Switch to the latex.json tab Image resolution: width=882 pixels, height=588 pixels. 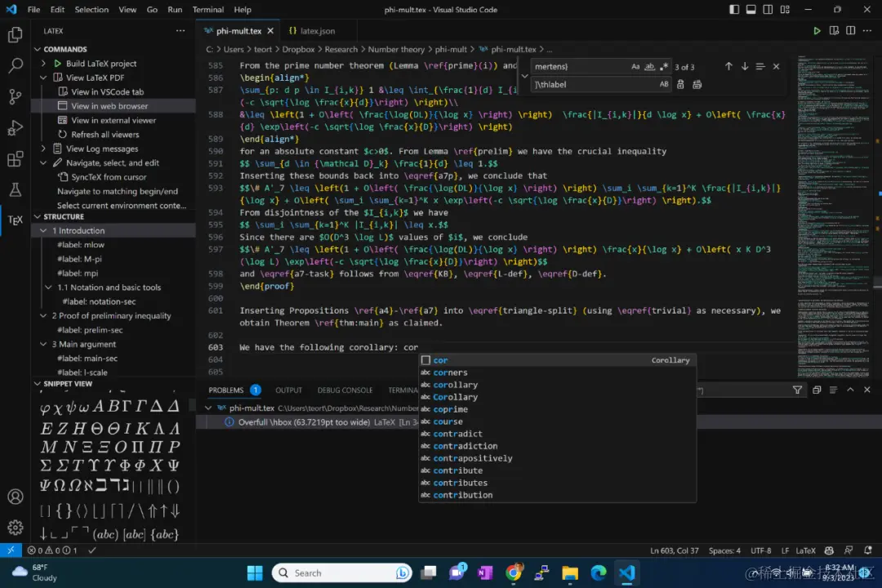(313, 31)
